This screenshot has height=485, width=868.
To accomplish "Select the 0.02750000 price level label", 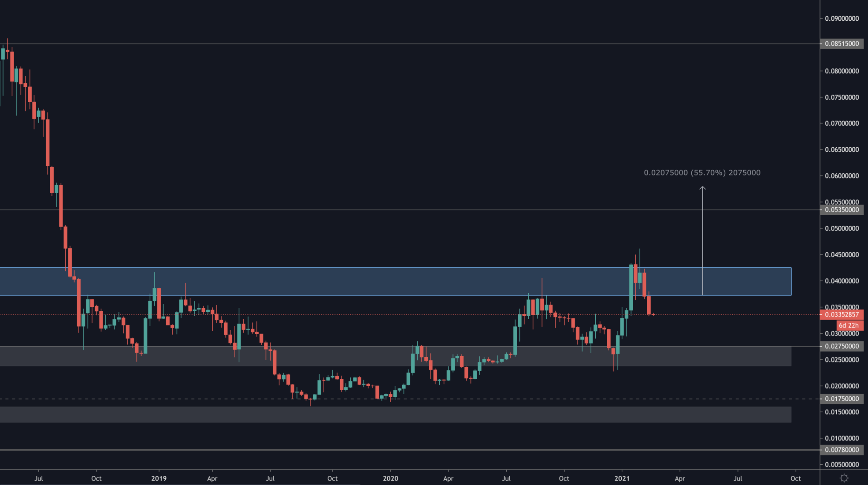I will 842,347.
